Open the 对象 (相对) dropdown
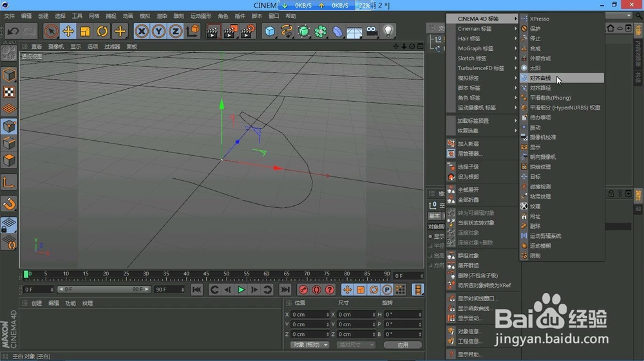 310,345
